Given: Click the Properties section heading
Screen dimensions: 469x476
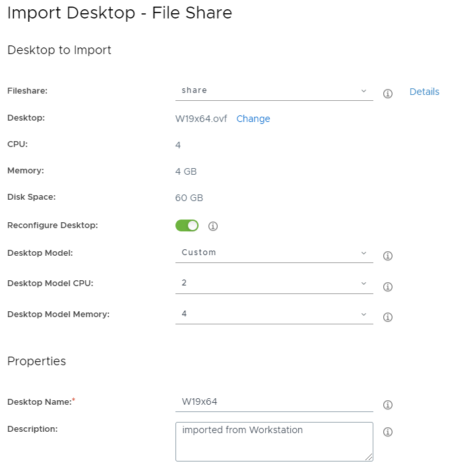Looking at the screenshot, I should point(36,361).
